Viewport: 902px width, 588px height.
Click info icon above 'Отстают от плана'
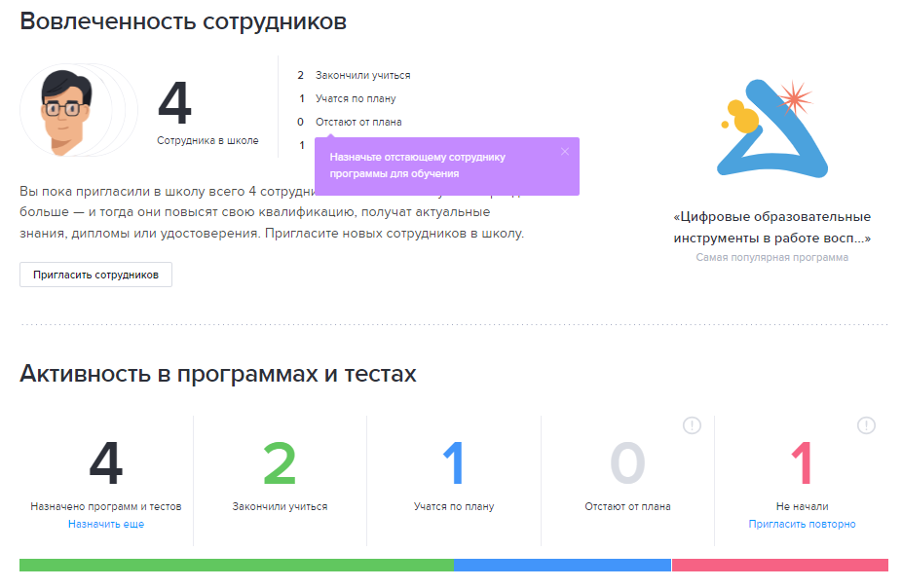click(x=692, y=425)
